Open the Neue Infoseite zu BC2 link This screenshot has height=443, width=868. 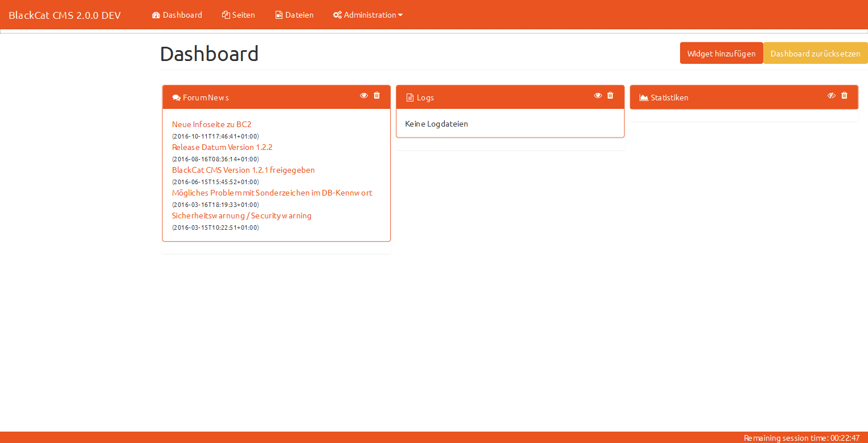click(x=212, y=124)
